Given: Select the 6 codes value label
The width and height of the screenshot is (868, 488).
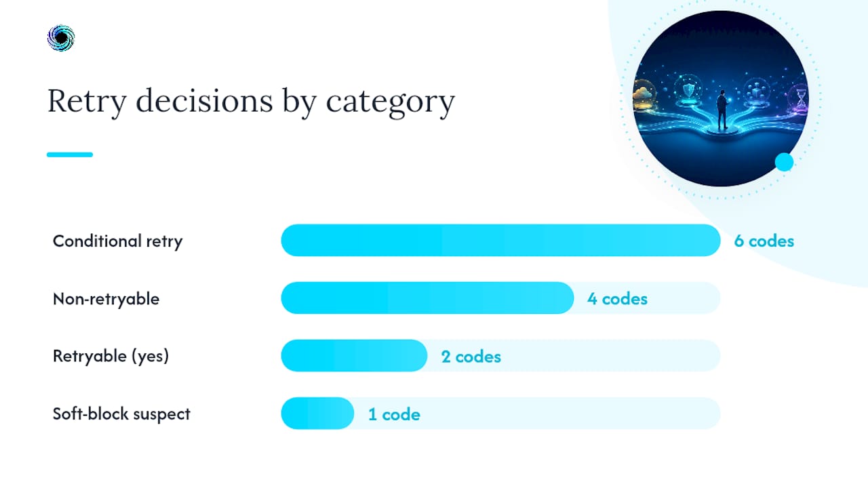Looking at the screenshot, I should click(764, 241).
